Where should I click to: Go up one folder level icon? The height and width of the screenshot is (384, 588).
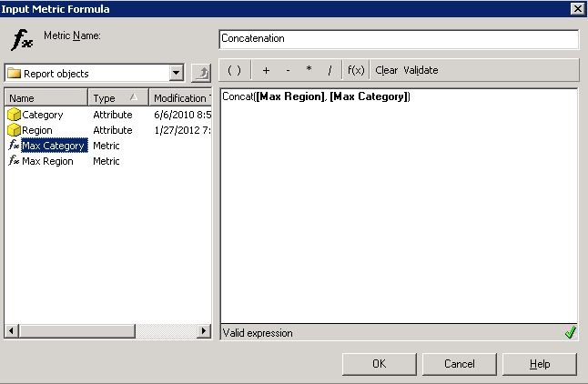[x=200, y=74]
